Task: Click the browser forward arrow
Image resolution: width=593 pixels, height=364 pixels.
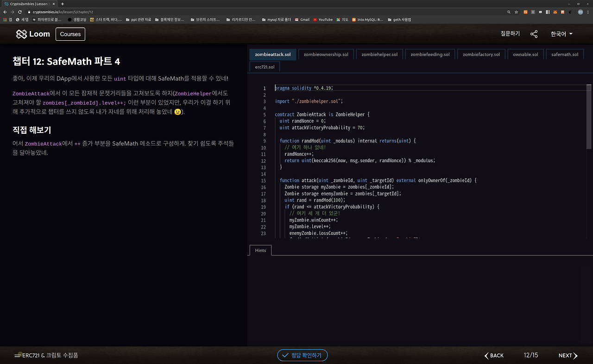Action: (13, 12)
